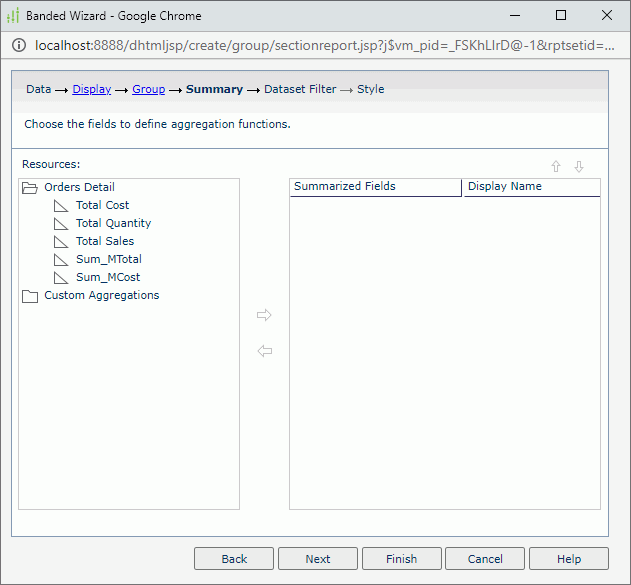Go to the Group wizard step
This screenshot has height=585, width=631.
148,89
